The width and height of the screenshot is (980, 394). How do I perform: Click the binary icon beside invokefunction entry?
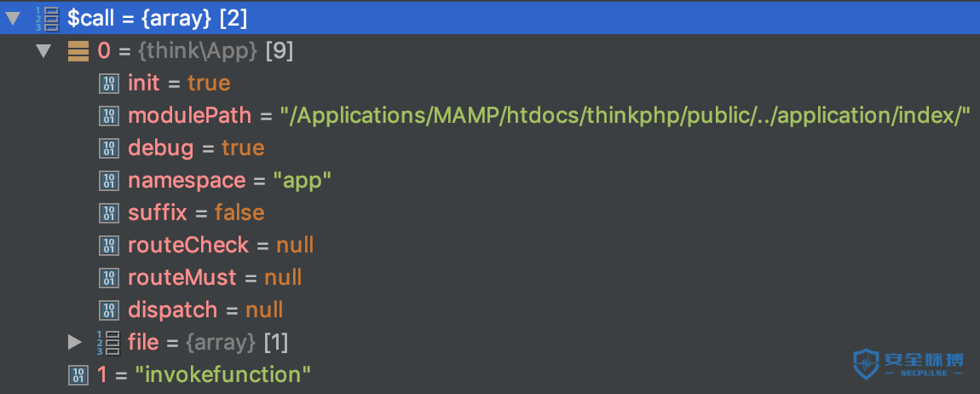click(78, 374)
